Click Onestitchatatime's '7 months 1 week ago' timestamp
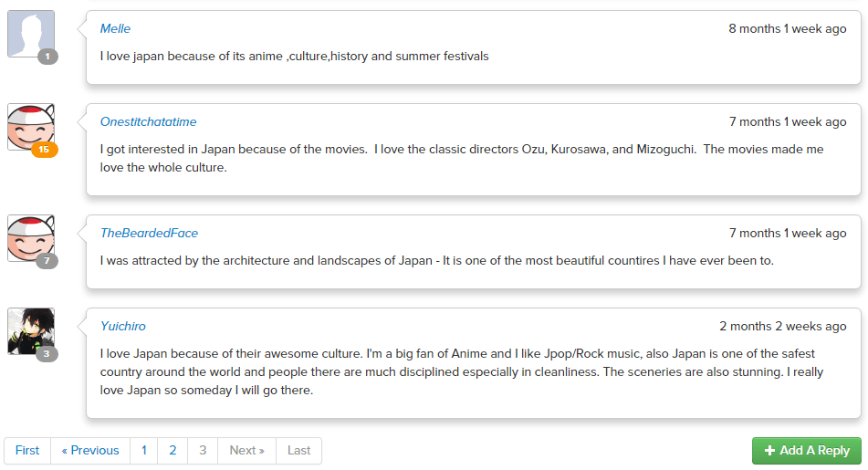 (788, 121)
